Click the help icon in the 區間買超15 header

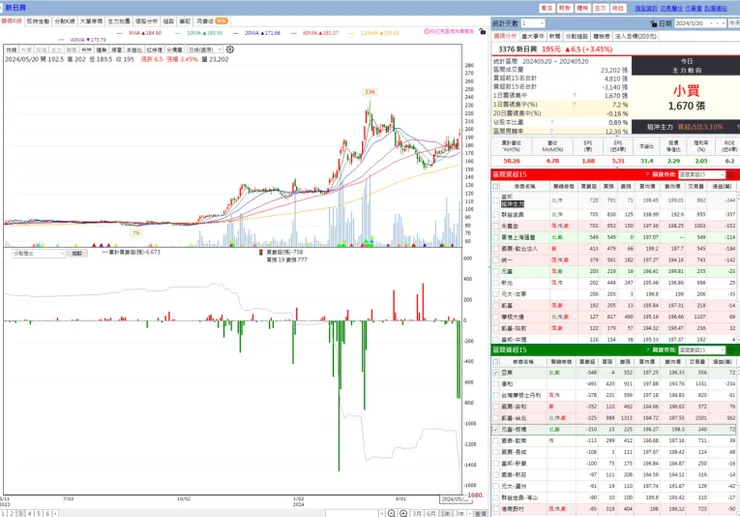click(x=648, y=175)
